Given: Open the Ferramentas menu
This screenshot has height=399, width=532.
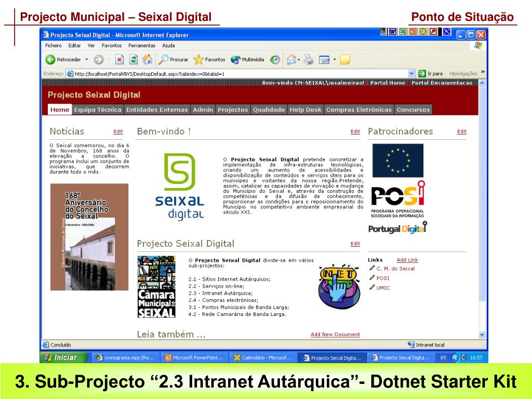Looking at the screenshot, I should [x=142, y=46].
